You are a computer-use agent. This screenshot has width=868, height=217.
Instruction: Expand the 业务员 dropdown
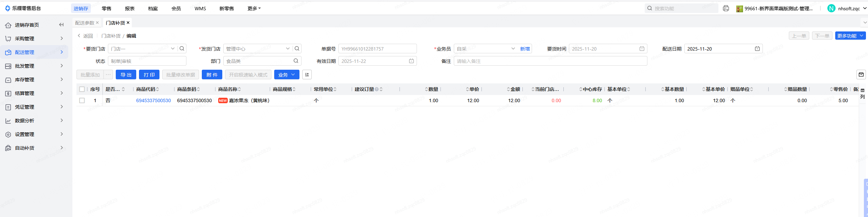[513, 49]
